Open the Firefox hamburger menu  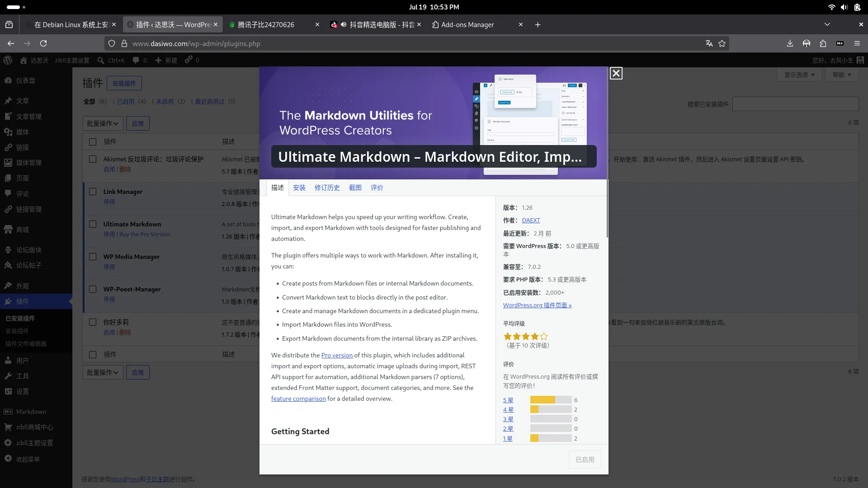coord(857,43)
